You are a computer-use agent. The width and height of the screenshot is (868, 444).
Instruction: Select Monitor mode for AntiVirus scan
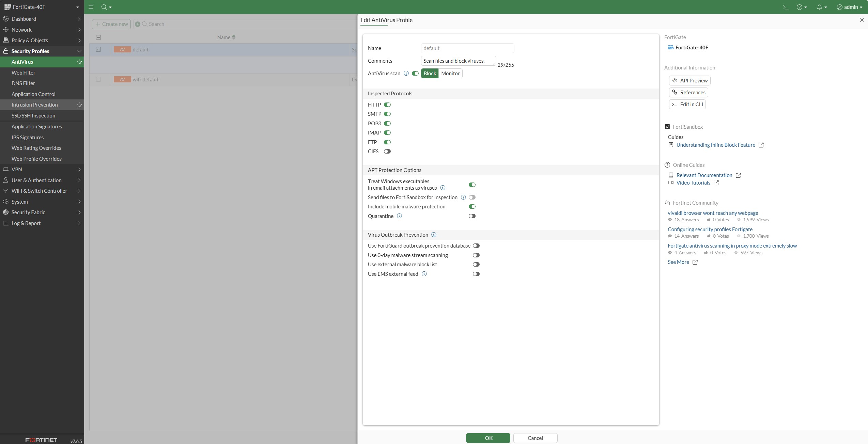click(450, 73)
